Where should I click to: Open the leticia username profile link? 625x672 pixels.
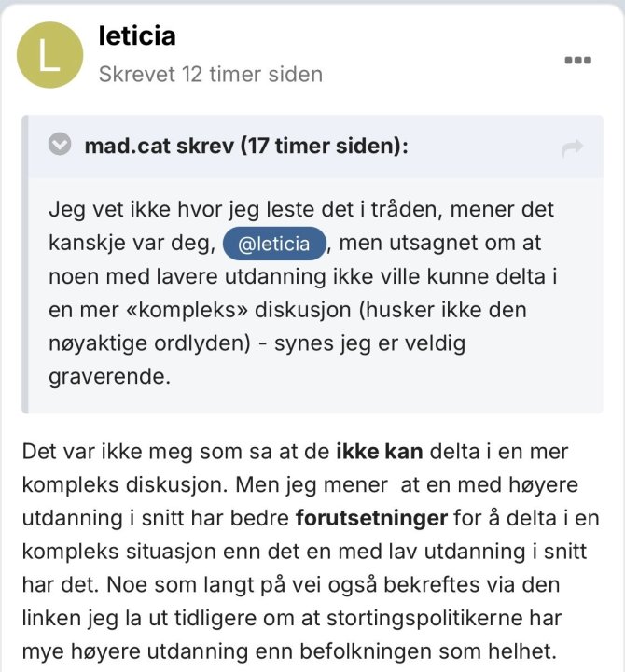tap(137, 36)
